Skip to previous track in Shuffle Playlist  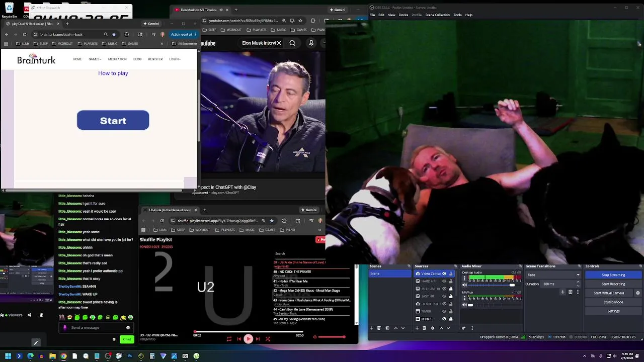[239, 339]
